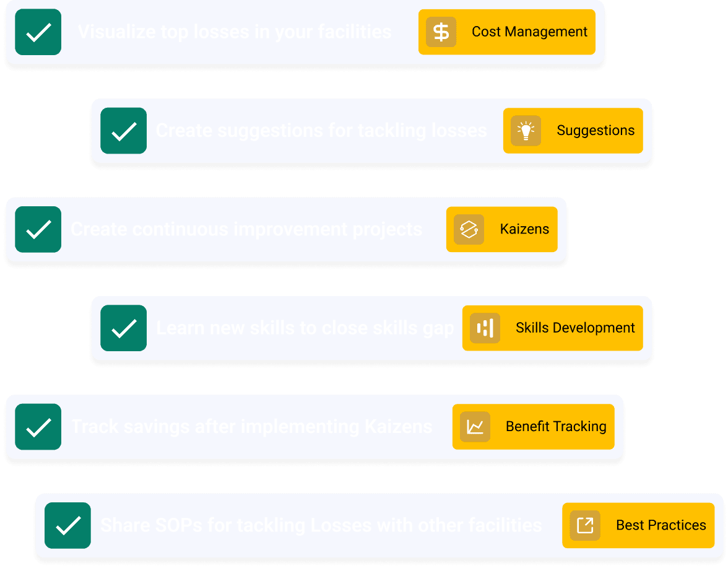Click the Kaizens route icon
This screenshot has width=728, height=568.
(x=469, y=229)
